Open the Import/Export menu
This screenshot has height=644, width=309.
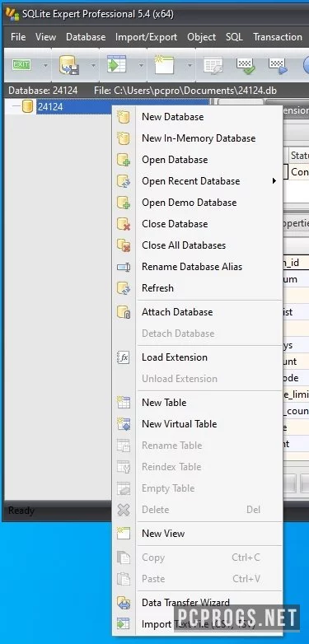146,37
